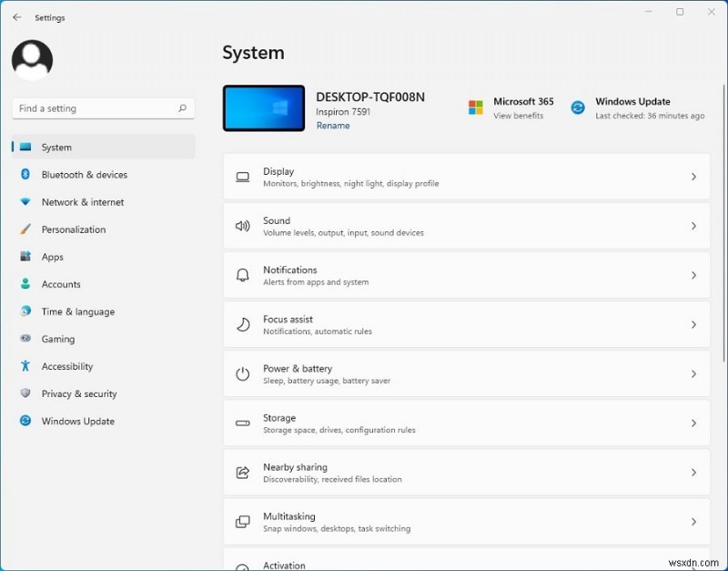Click the Network & internet globe icon
The width and height of the screenshot is (728, 571).
[27, 202]
